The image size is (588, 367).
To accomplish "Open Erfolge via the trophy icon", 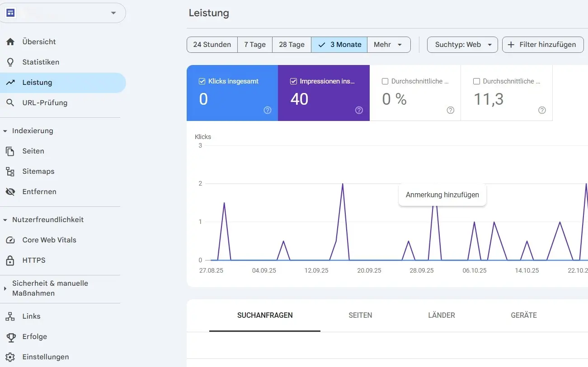I will (10, 337).
